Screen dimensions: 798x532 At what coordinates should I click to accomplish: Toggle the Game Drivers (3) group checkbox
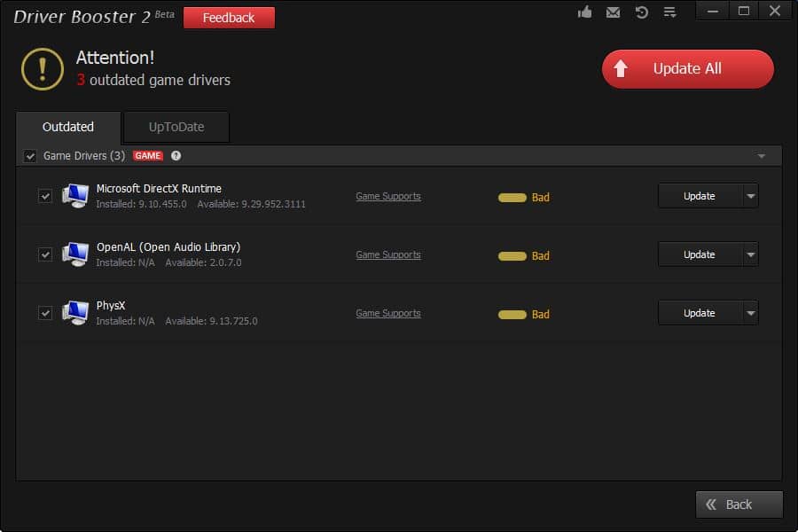(30, 156)
